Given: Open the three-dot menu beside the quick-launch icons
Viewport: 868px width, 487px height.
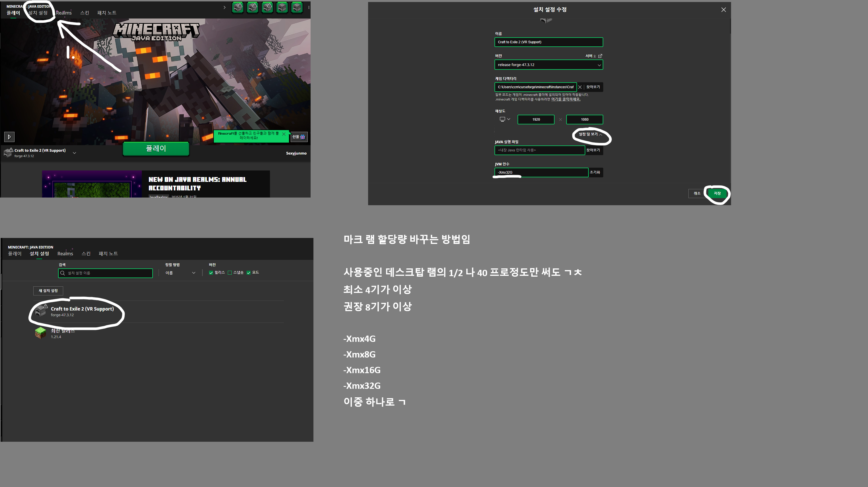Looking at the screenshot, I should [x=309, y=7].
